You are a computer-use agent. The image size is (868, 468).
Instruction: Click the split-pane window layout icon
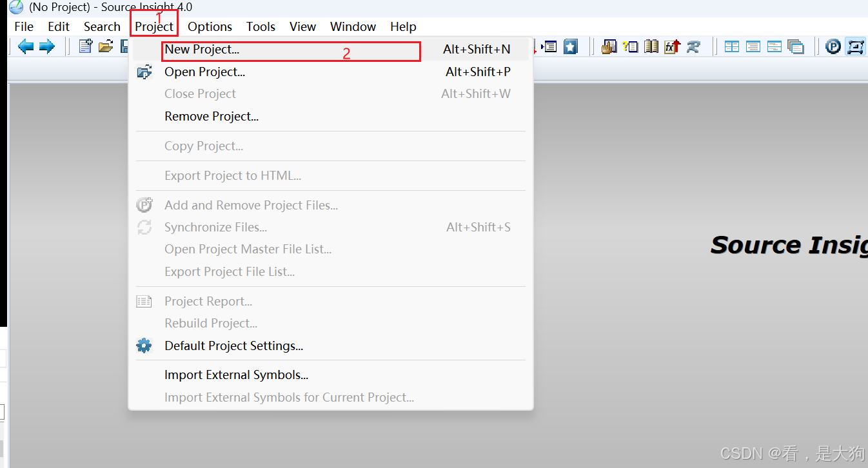[774, 46]
